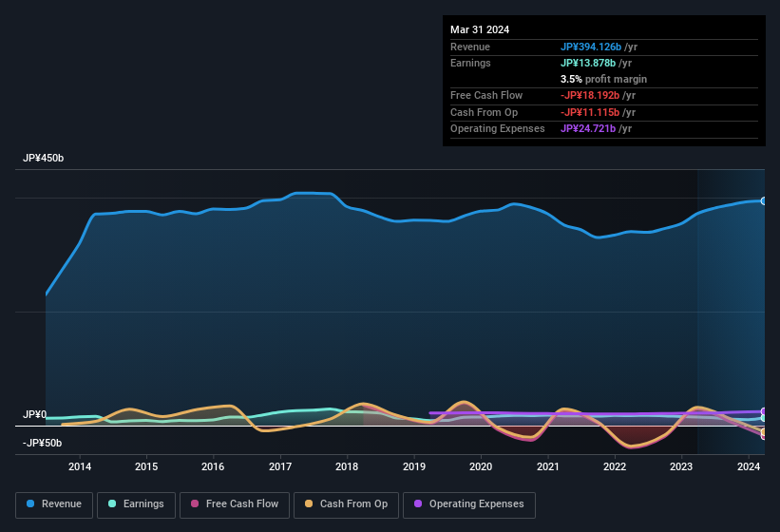Click the blue Revenue dot in legend

31,504
